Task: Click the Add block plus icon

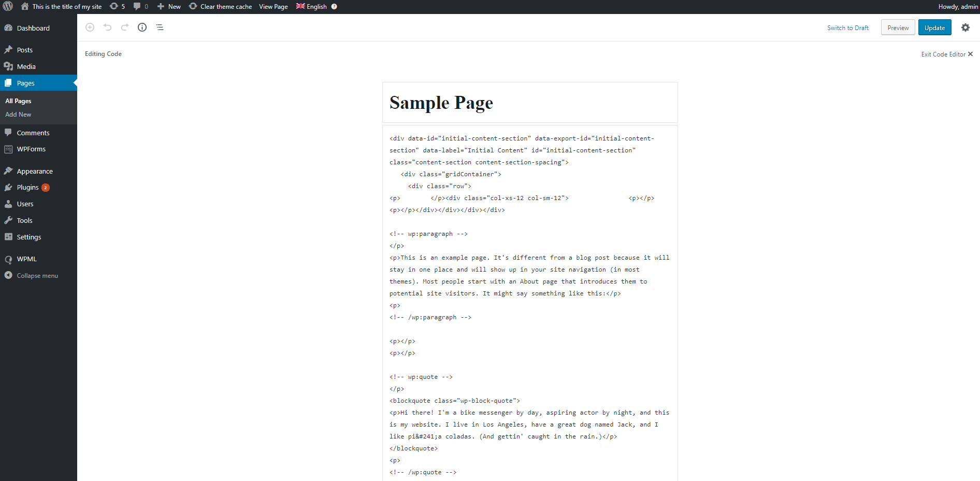Action: (x=90, y=27)
